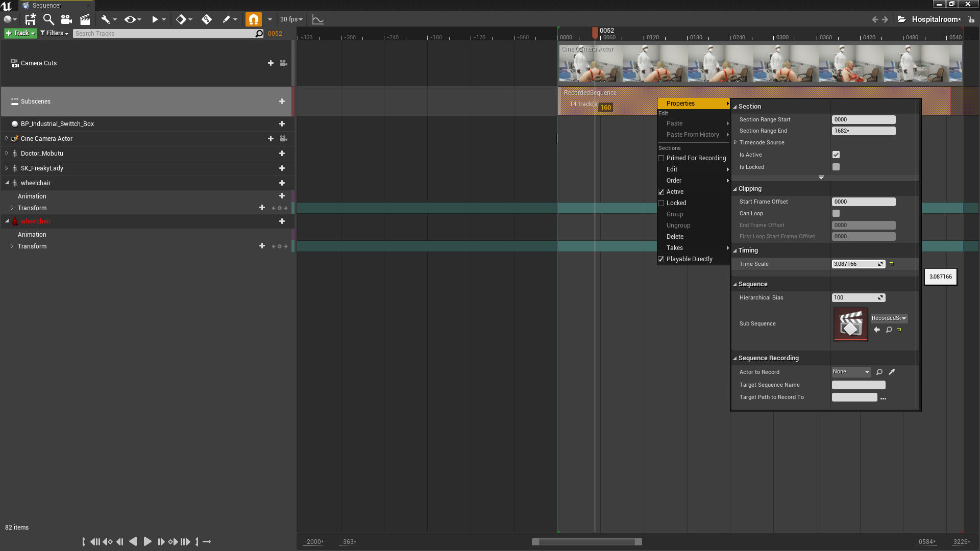Expand advanced Section properties arrow
Image resolution: width=980 pixels, height=551 pixels.
[821, 178]
